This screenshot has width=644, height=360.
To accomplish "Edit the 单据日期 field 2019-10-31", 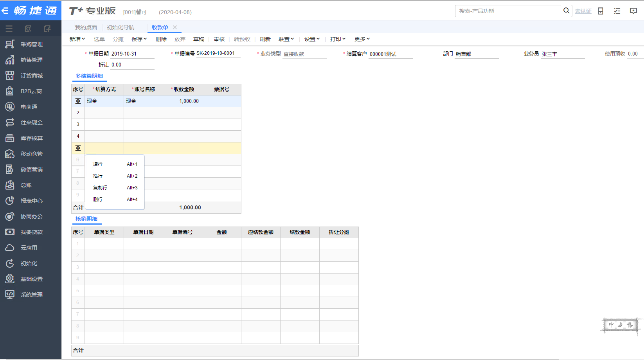I will coord(132,54).
